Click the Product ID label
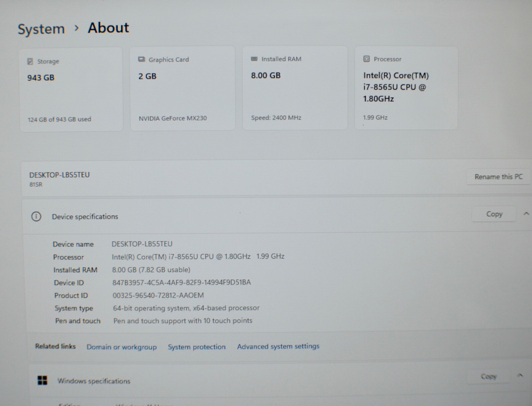 point(71,296)
